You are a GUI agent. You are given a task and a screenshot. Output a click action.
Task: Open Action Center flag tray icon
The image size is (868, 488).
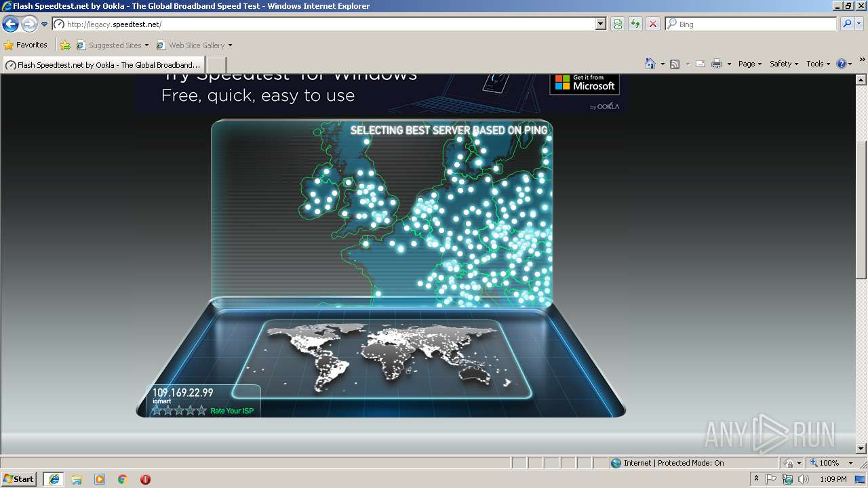(x=771, y=479)
